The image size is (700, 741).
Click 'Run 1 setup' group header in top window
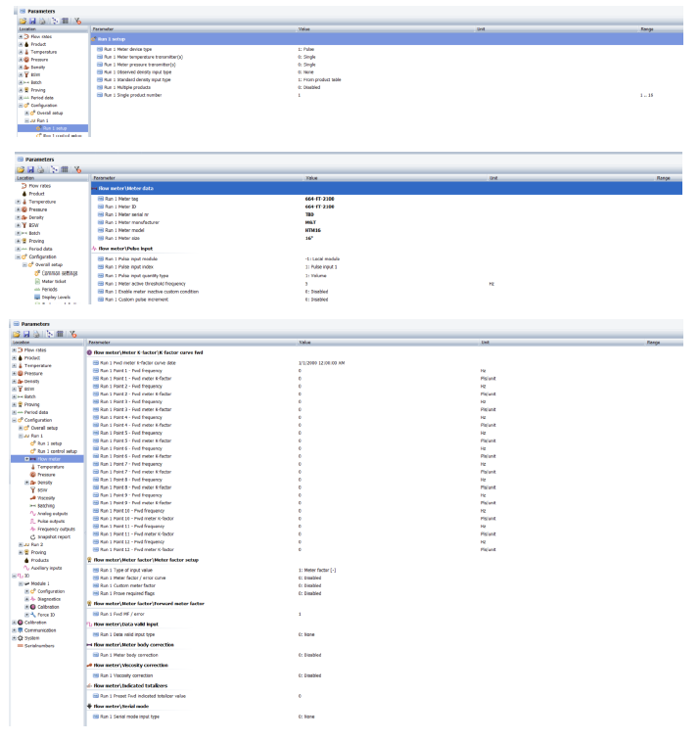[x=387, y=39]
